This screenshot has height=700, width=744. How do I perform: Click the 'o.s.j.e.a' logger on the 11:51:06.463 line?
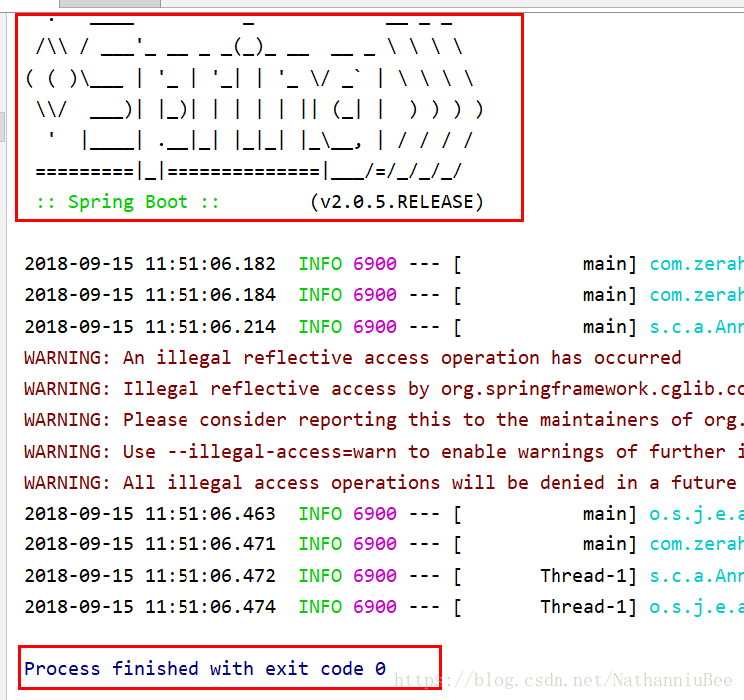696,515
